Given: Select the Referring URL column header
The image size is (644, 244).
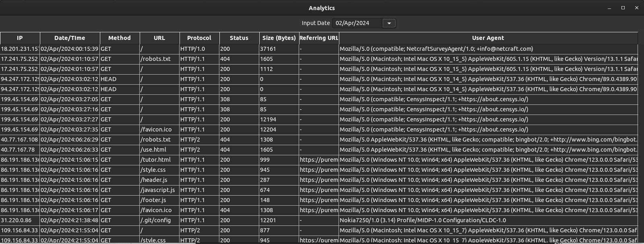Looking at the screenshot, I should 319,38.
